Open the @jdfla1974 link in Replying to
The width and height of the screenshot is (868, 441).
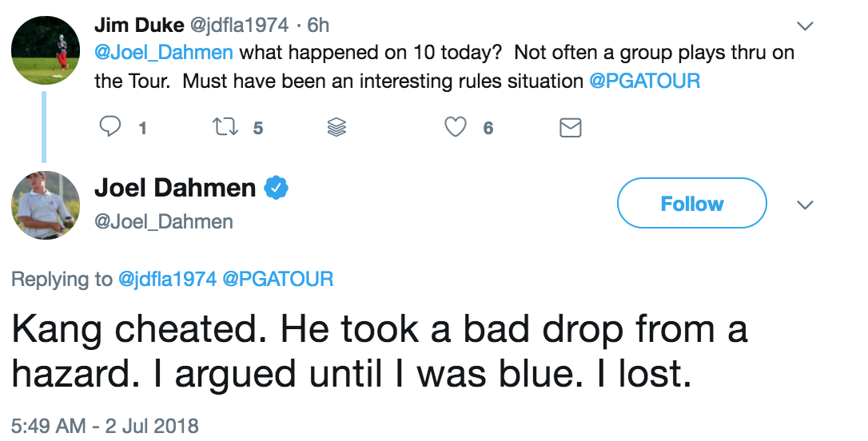pyautogui.click(x=168, y=279)
